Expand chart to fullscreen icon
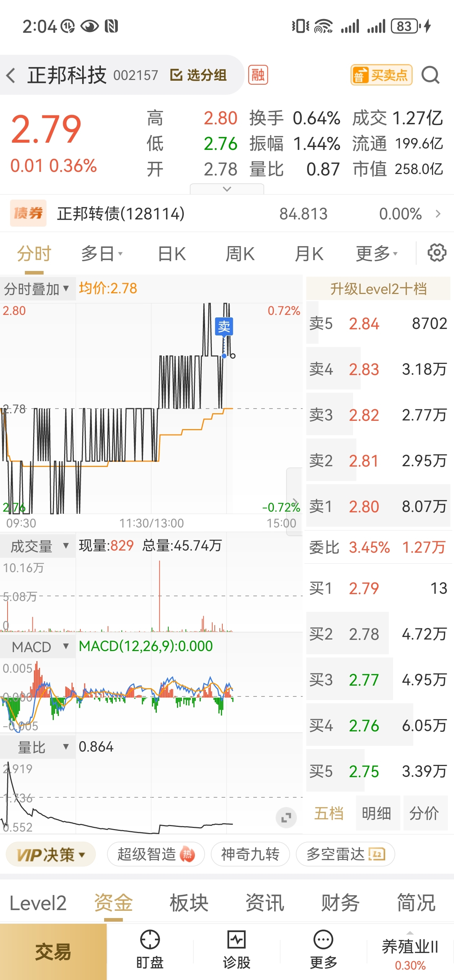This screenshot has width=454, height=980. click(286, 817)
